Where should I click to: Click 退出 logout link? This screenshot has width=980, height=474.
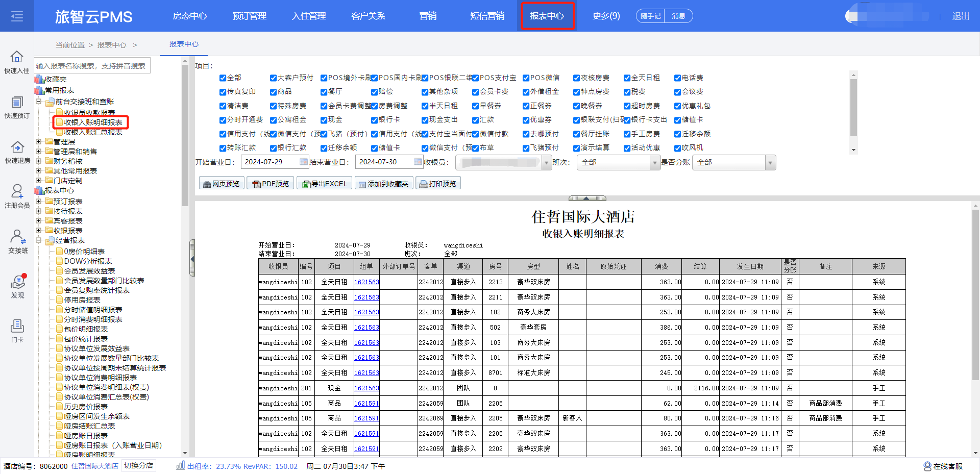[x=961, y=16]
